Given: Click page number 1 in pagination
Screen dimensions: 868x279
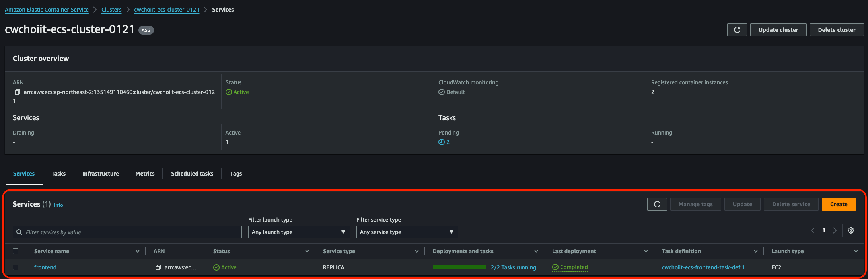Looking at the screenshot, I should point(824,230).
